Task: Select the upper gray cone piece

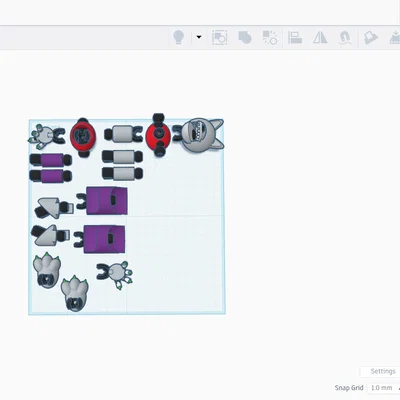Action: coord(53,208)
